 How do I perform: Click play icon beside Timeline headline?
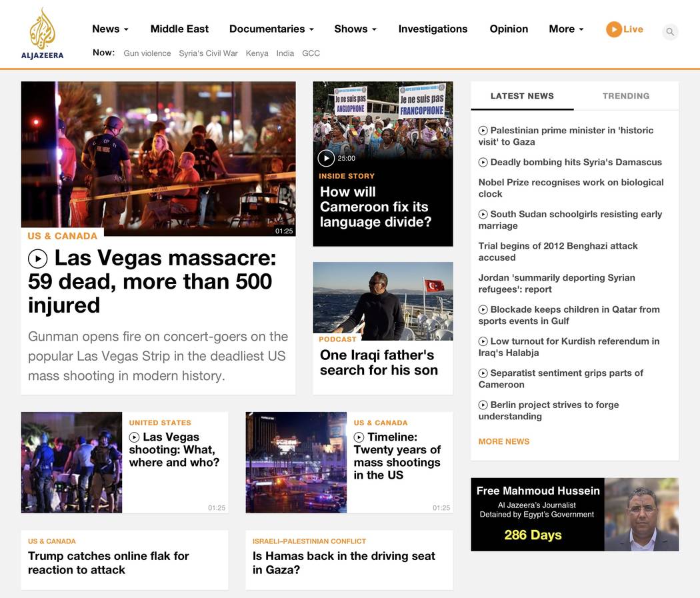[359, 437]
